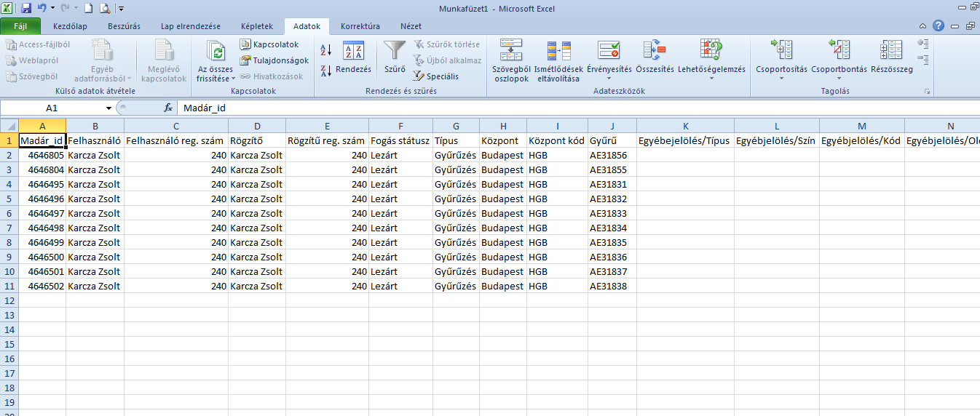Open Kapcsolatok connections dialog
Image resolution: width=980 pixels, height=416 pixels.
coord(269,44)
